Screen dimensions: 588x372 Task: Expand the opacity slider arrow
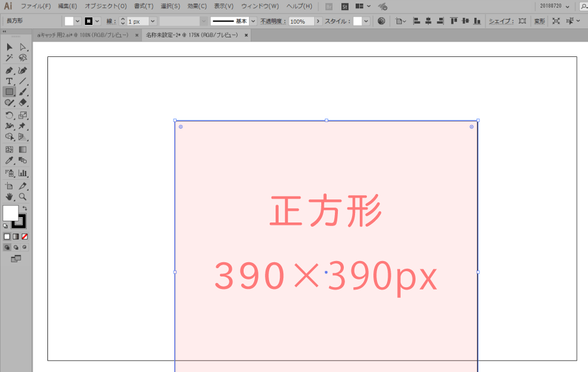click(318, 21)
